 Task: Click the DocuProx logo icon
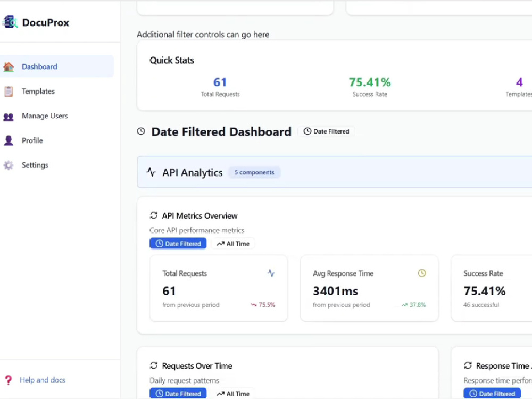click(10, 22)
